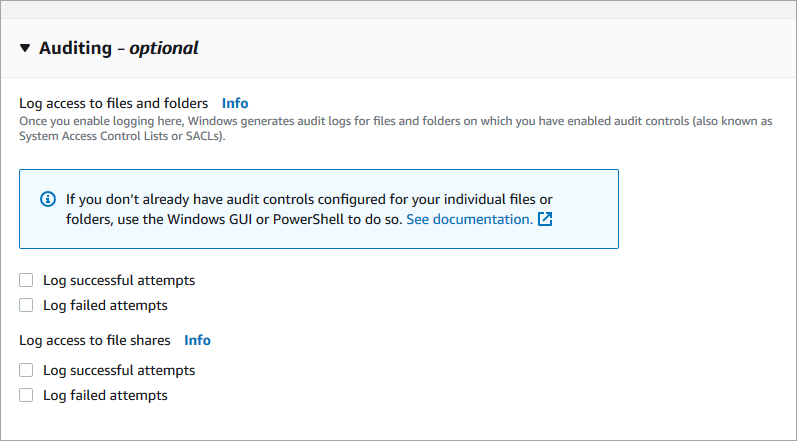Click 'Log successful attempts' label text under file shares
Viewport: 797px width, 441px height.
118,370
